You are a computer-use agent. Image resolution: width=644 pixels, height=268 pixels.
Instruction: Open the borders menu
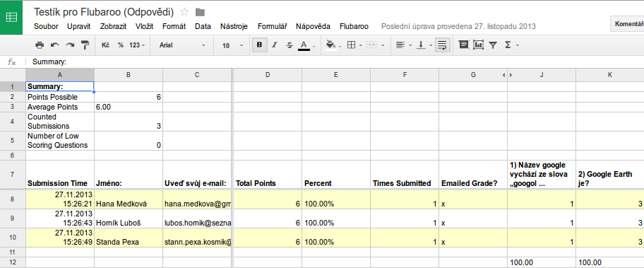354,45
